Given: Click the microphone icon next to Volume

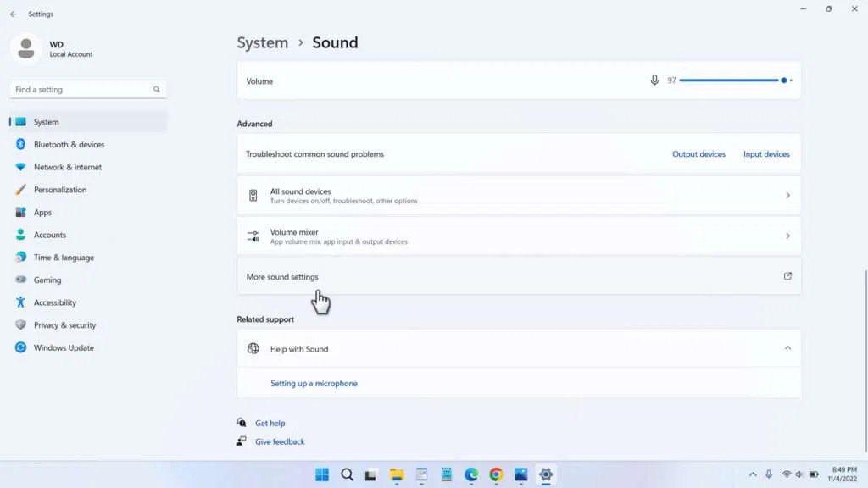Looking at the screenshot, I should coord(654,80).
